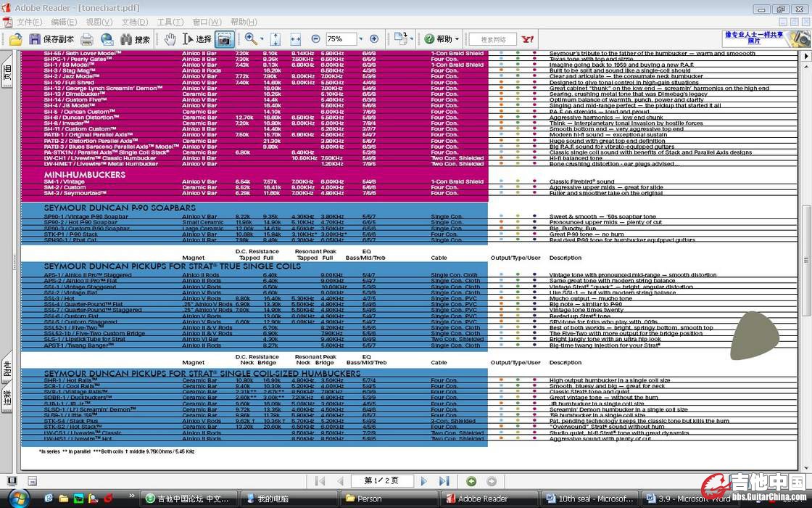Open the 附件 Attachments side panel tab

pos(7,368)
